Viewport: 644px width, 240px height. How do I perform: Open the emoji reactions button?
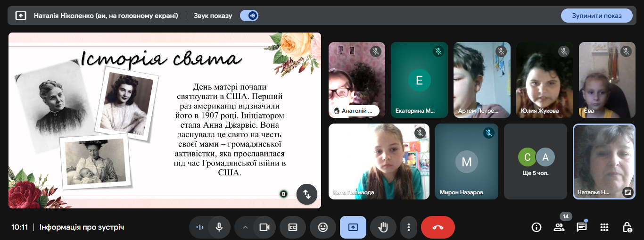pos(323,227)
